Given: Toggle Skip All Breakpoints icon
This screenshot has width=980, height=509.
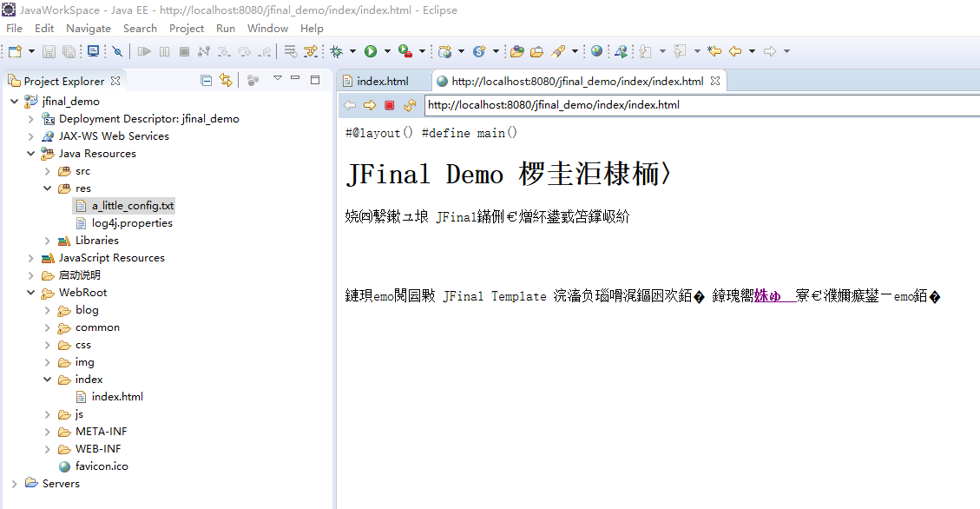Looking at the screenshot, I should tap(117, 51).
